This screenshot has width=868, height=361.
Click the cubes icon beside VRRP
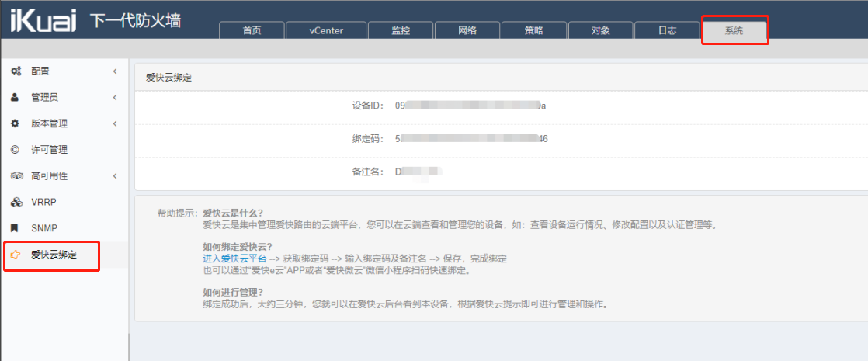pos(16,202)
